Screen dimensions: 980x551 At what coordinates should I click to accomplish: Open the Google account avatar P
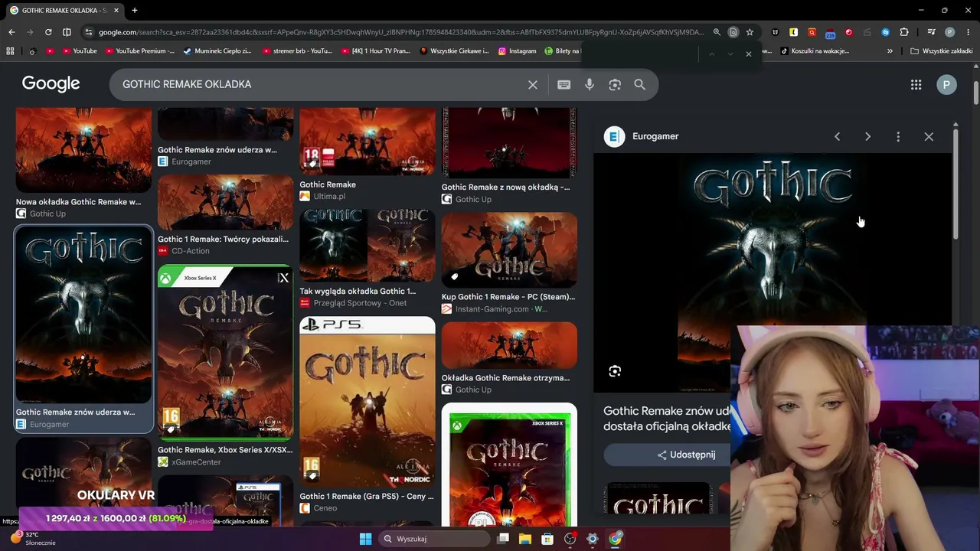pyautogui.click(x=946, y=85)
